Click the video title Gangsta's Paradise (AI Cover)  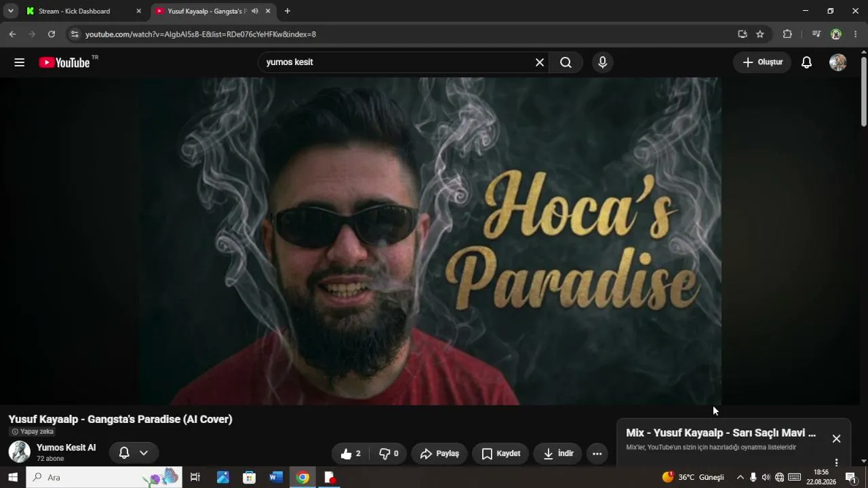(121, 420)
